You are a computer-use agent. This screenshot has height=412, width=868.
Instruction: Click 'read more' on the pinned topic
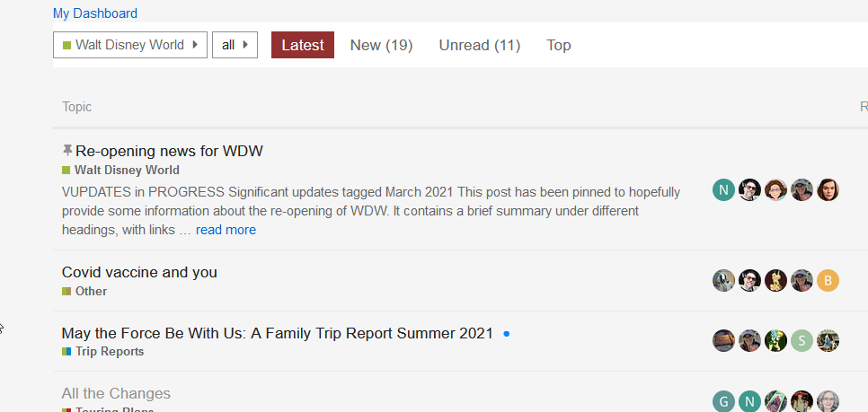click(226, 230)
